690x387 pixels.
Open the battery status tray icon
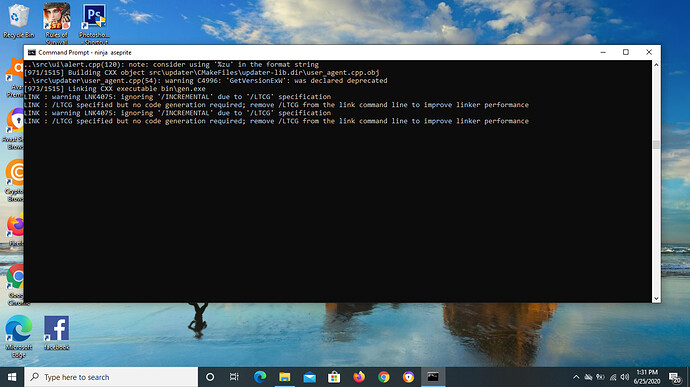[600, 377]
